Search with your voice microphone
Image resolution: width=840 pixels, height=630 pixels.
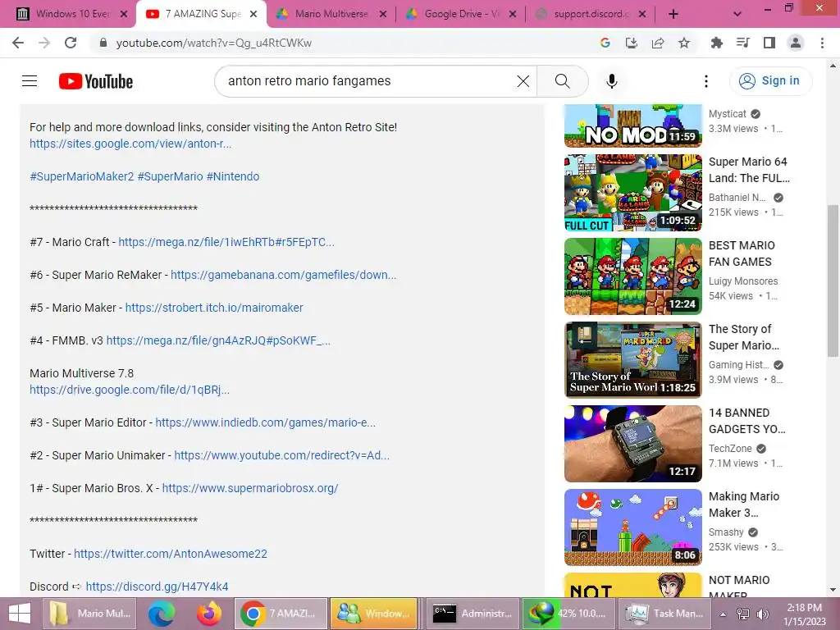click(x=612, y=81)
